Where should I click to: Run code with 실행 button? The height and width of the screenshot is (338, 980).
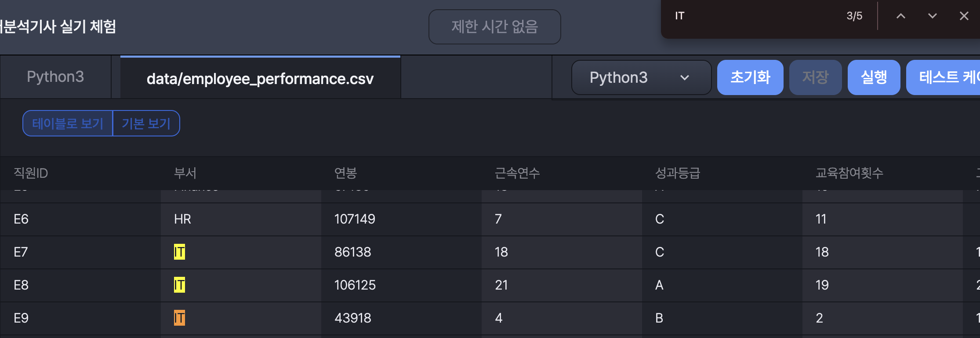click(x=874, y=77)
